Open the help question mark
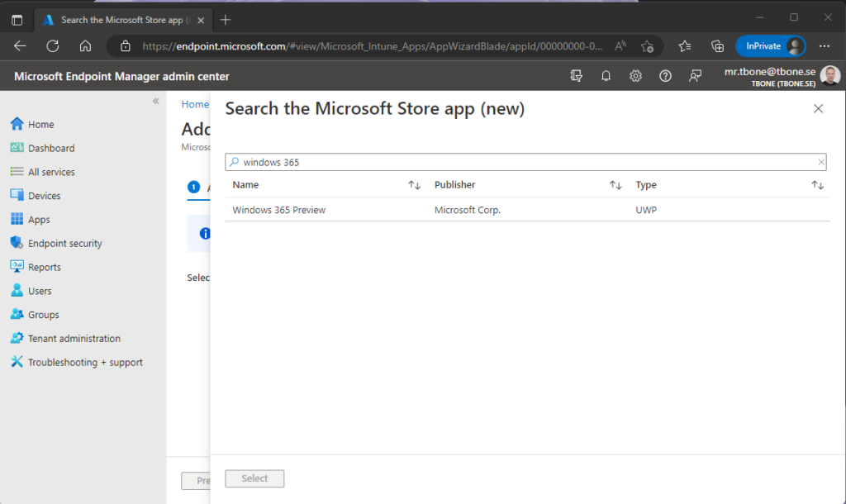The image size is (846, 504). [x=665, y=76]
